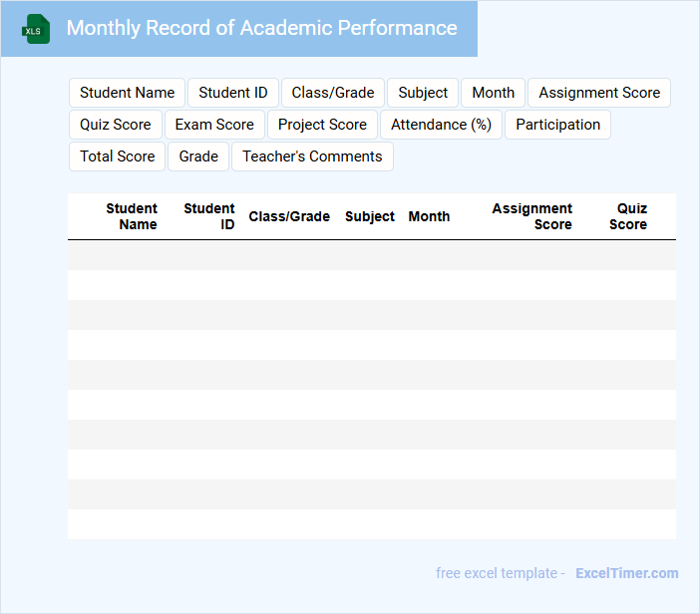
Task: Click the Monthly Record of Academic Performance title
Action: [x=261, y=28]
